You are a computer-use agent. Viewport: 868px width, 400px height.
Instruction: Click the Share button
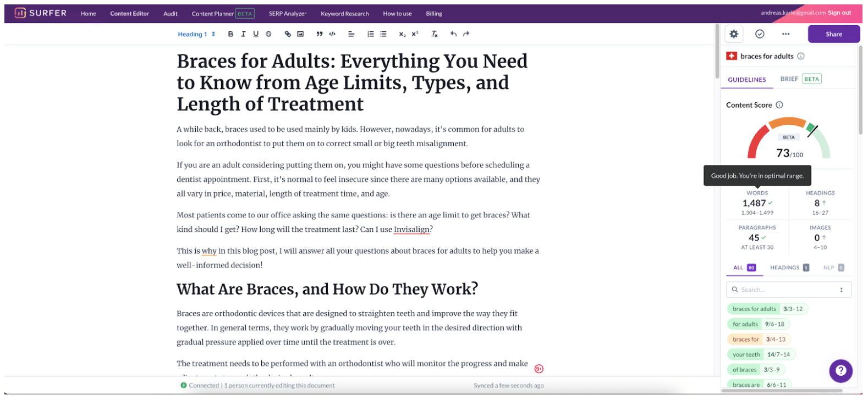click(x=834, y=34)
